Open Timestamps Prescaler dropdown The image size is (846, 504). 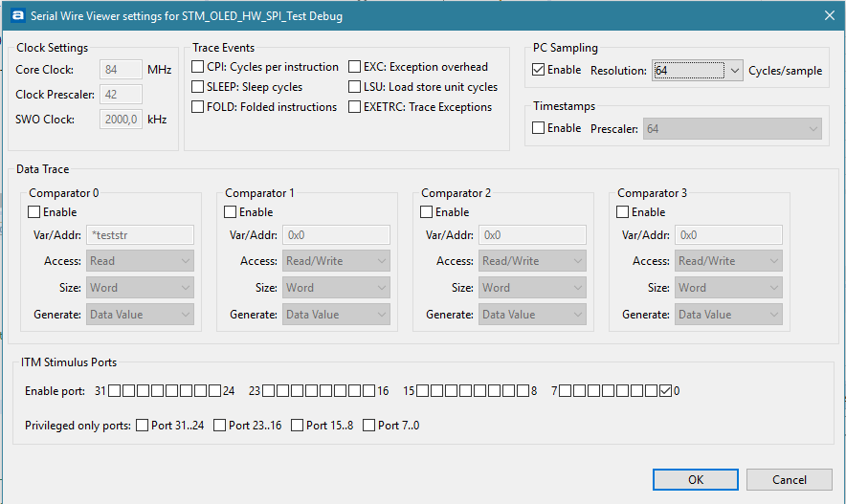click(732, 129)
